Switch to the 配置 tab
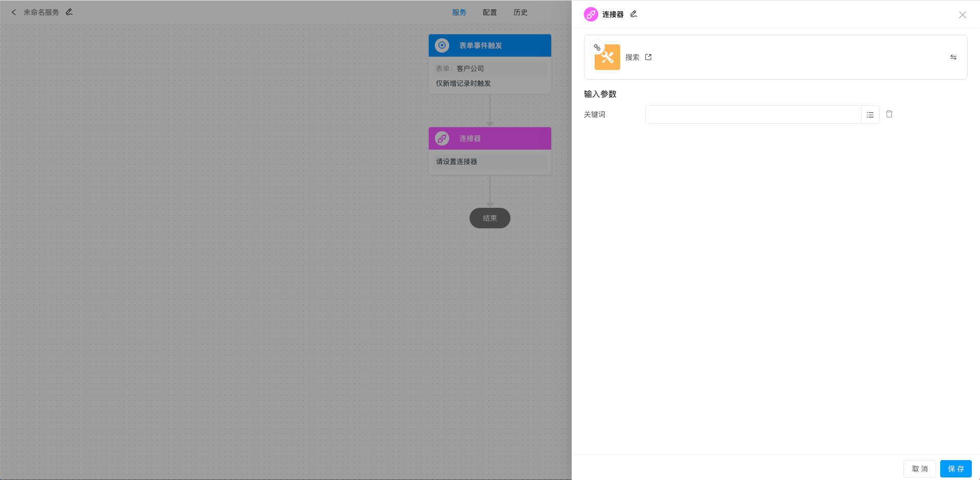Viewport: 980px width, 480px height. (489, 12)
